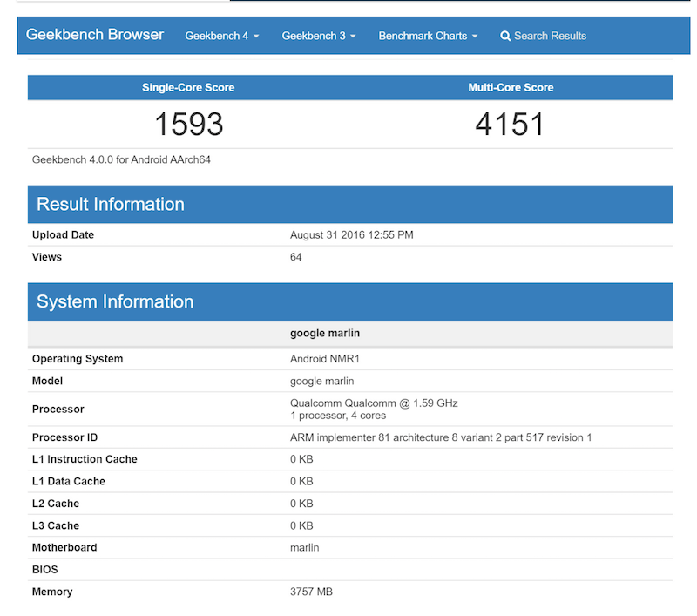Click the magnifier icon beside Search Results
The height and width of the screenshot is (616, 697).
[x=505, y=36]
